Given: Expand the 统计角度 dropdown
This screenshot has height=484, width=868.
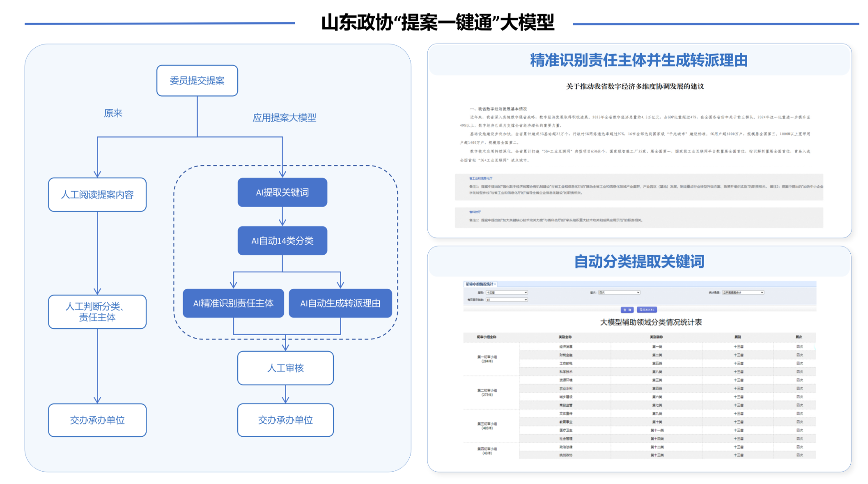Looking at the screenshot, I should tap(743, 292).
